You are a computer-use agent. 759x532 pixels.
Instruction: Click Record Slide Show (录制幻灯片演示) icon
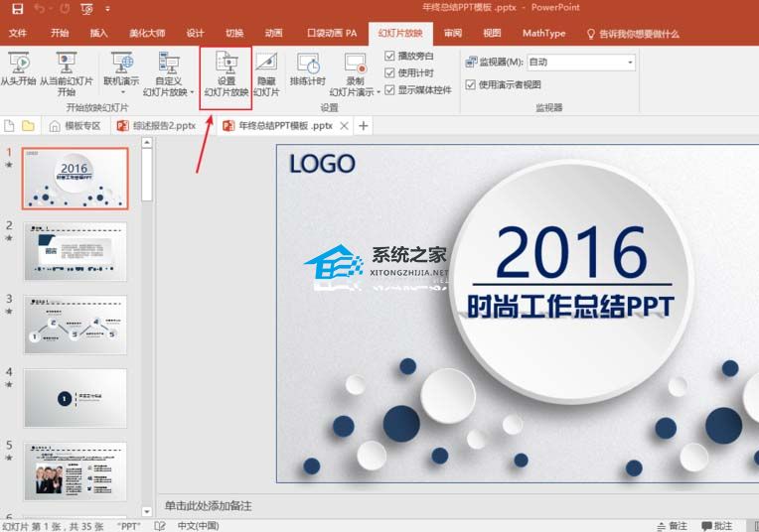coord(355,74)
